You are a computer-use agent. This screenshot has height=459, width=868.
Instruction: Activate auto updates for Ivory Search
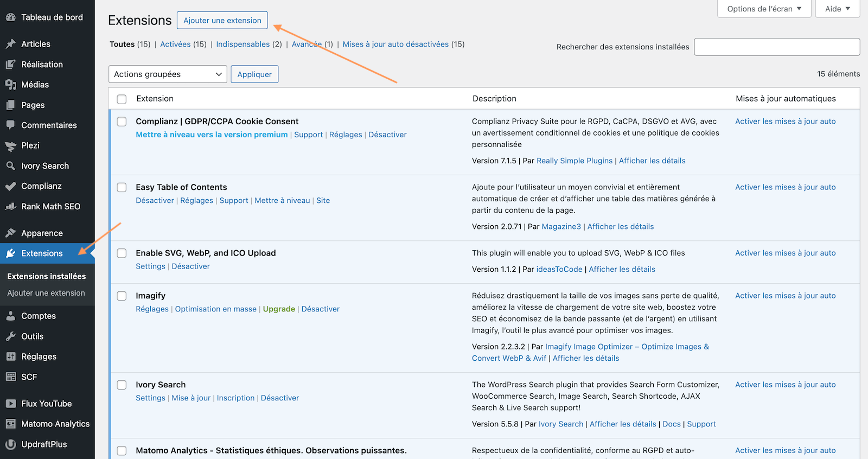(785, 385)
